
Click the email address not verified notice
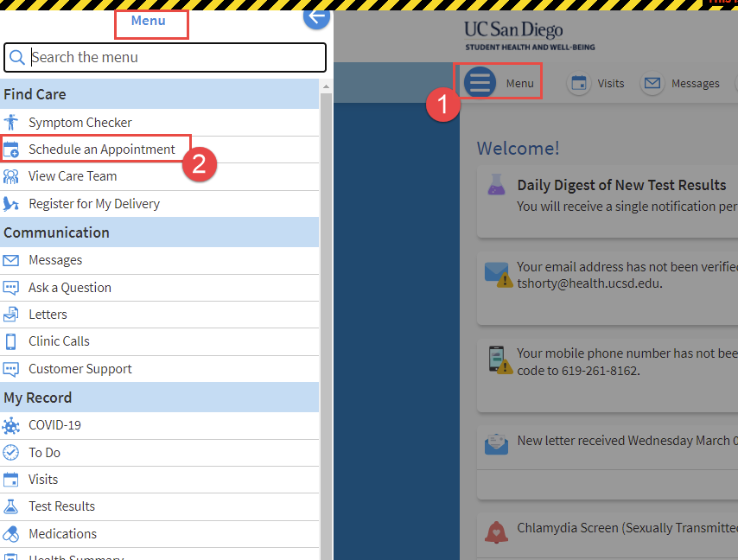tap(627, 275)
